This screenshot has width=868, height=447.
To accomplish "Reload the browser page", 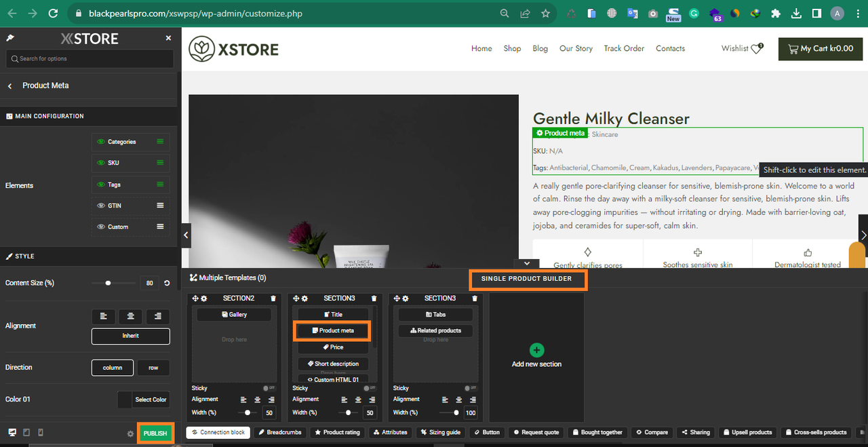I will click(53, 14).
